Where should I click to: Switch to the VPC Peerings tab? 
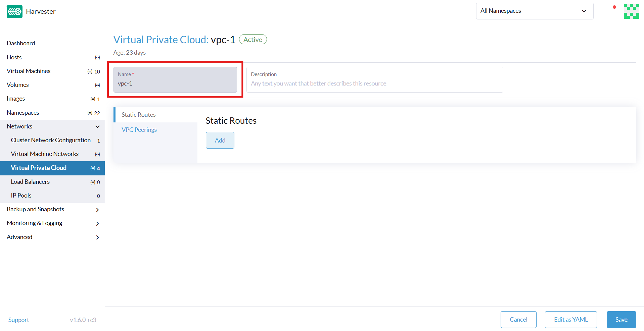click(x=139, y=129)
